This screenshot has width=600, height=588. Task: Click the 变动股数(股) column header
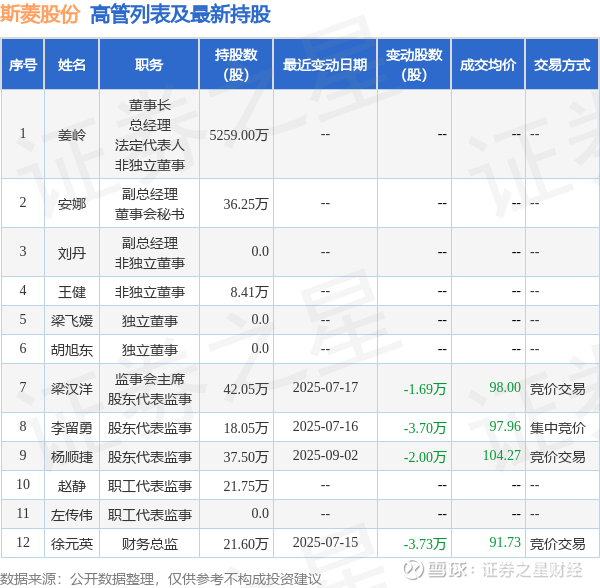coord(414,65)
